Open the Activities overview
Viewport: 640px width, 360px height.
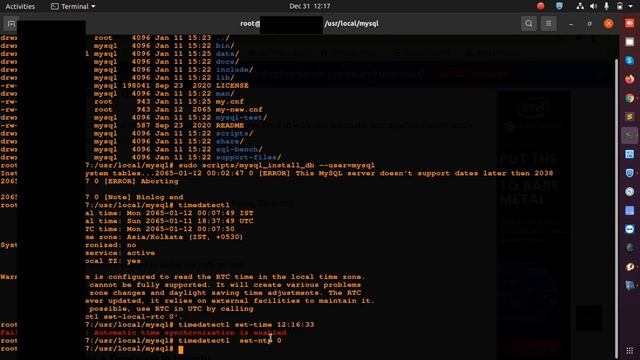pyautogui.click(x=20, y=6)
